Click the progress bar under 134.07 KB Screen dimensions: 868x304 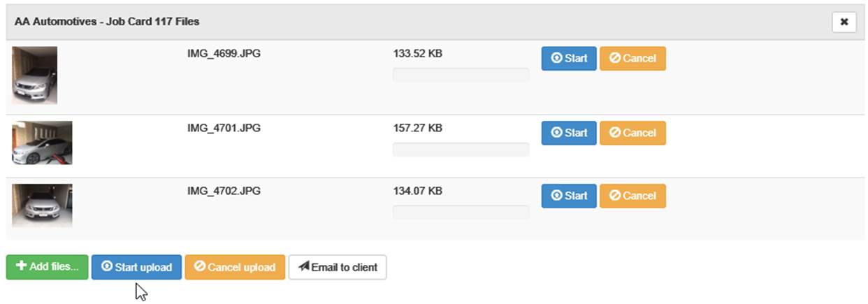(461, 212)
